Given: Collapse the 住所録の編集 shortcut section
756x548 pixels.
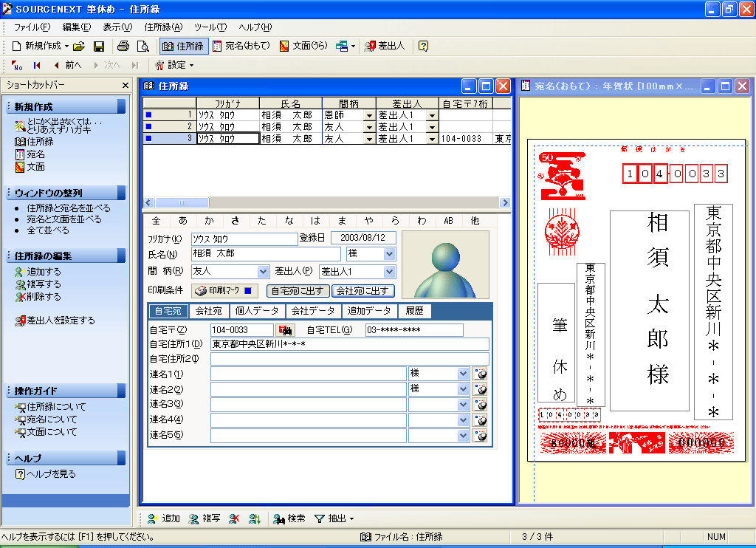Looking at the screenshot, I should coord(121,256).
